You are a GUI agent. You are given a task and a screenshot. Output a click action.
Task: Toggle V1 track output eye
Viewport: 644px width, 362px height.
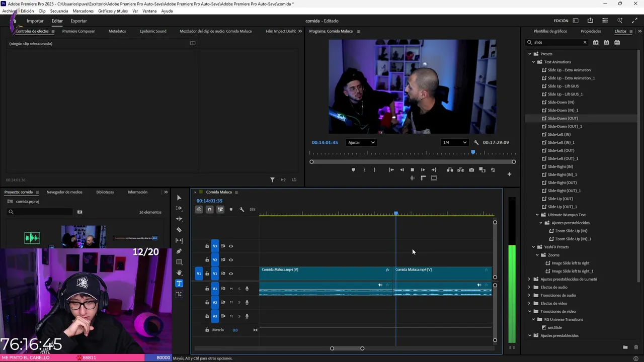click(x=231, y=274)
